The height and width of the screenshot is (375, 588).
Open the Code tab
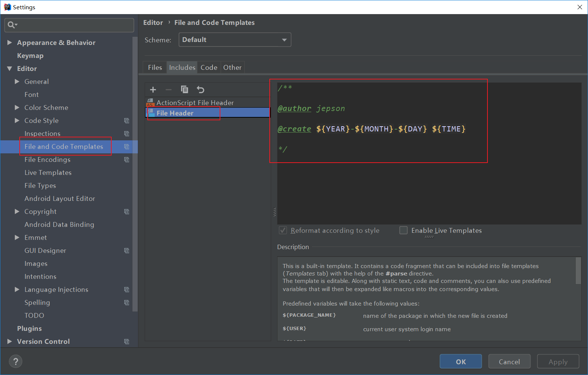209,68
